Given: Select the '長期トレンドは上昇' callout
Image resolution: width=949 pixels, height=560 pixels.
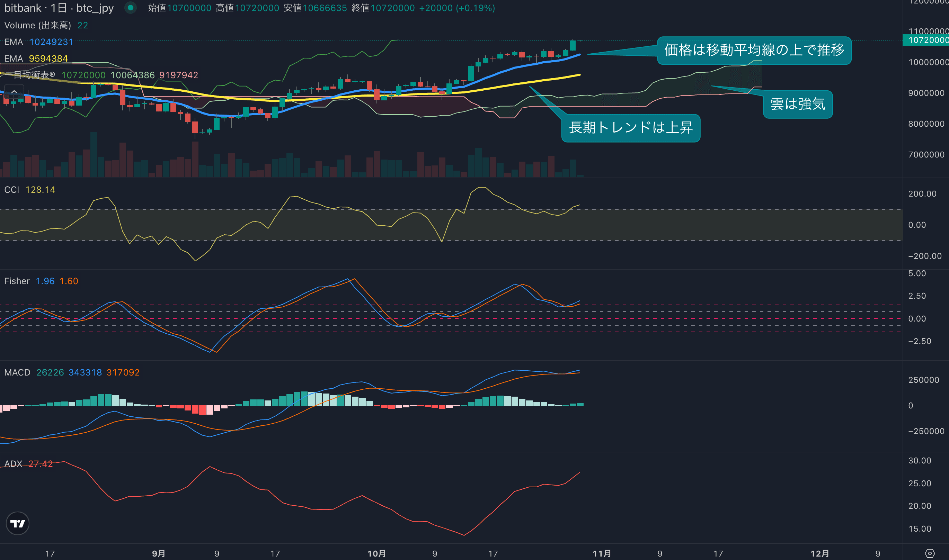Looking at the screenshot, I should 630,128.
